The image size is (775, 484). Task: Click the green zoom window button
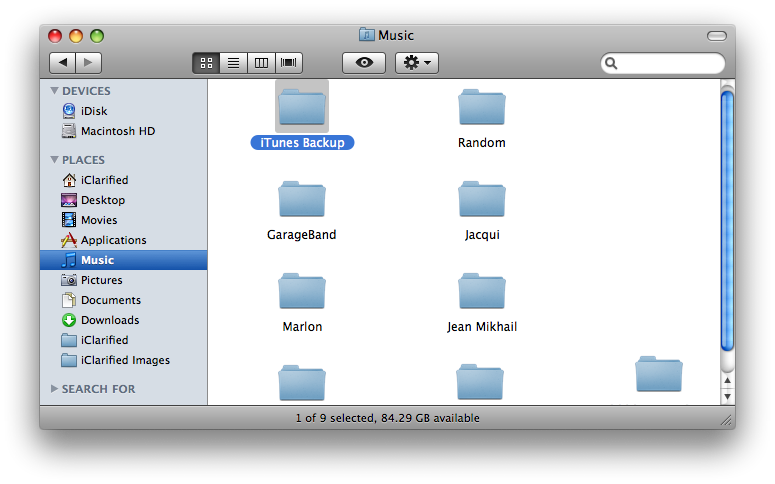97,36
